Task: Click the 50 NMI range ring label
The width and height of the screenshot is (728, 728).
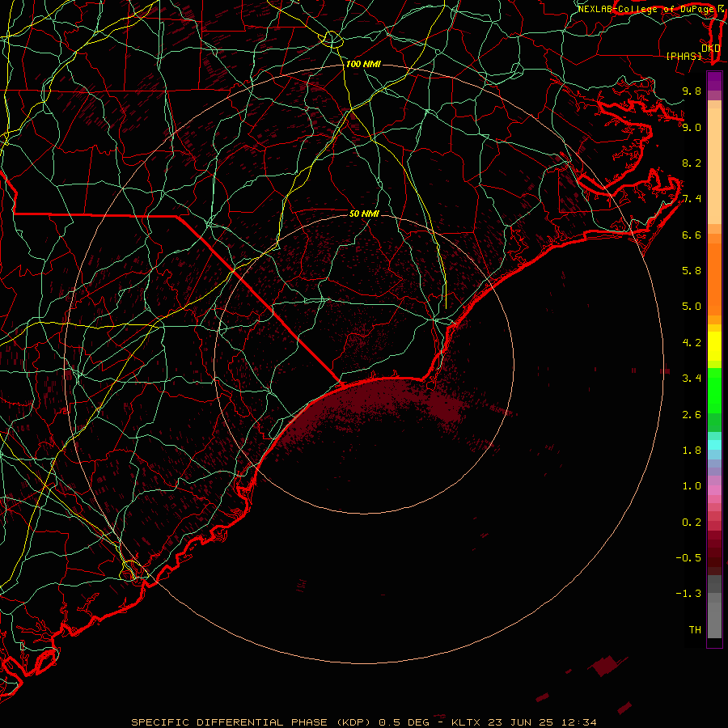Action: click(x=364, y=214)
